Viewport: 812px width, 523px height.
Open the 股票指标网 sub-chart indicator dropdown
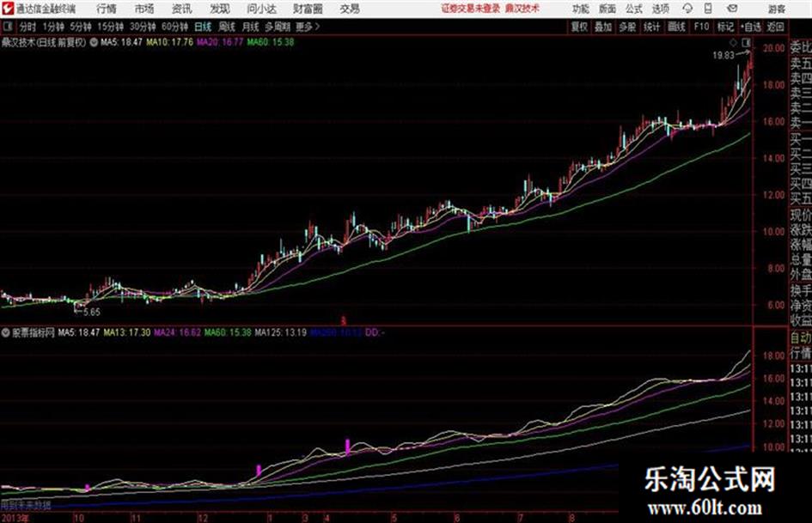coord(6,332)
